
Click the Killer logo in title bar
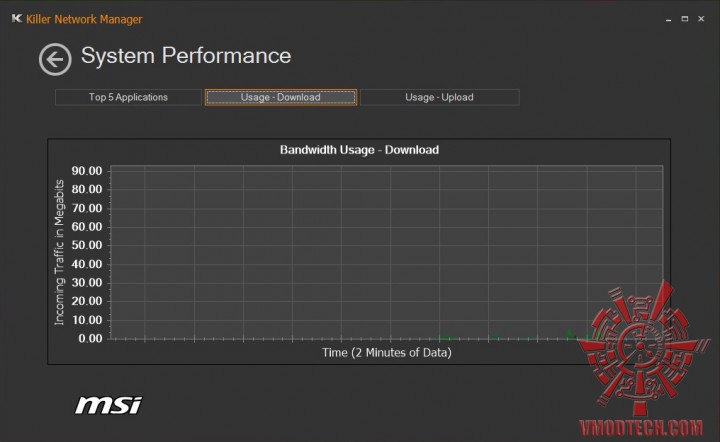(16, 19)
